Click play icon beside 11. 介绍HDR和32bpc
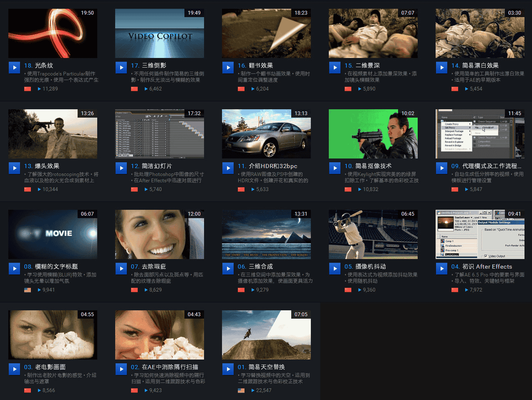The image size is (532, 400). click(228, 168)
